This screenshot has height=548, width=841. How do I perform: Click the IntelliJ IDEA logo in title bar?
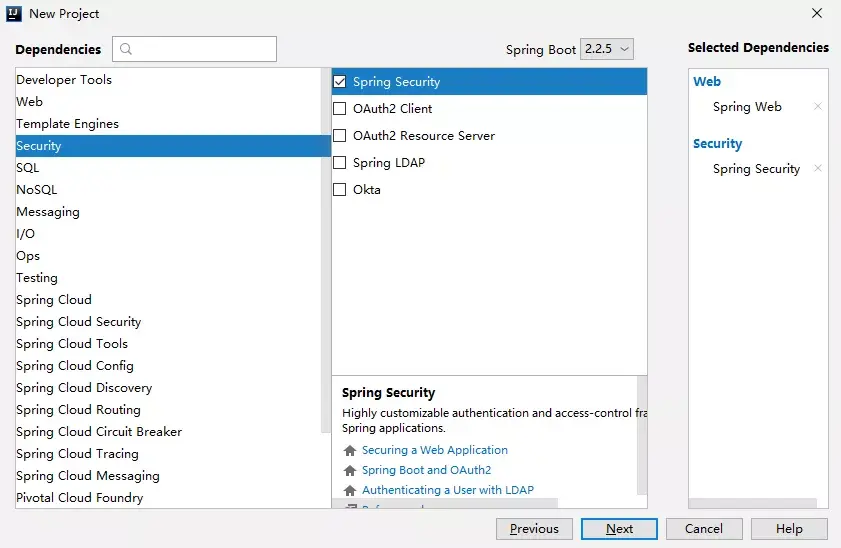14,14
